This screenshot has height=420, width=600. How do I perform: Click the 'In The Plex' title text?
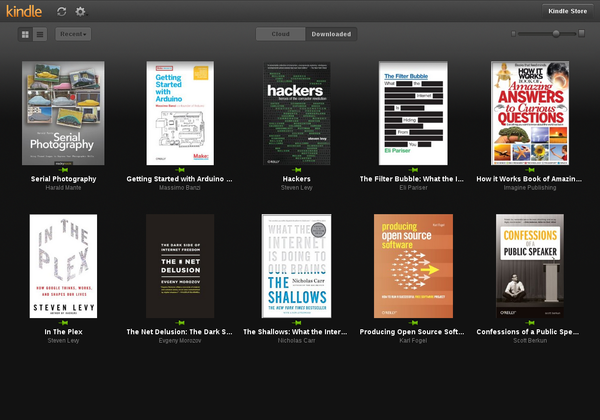point(63,332)
